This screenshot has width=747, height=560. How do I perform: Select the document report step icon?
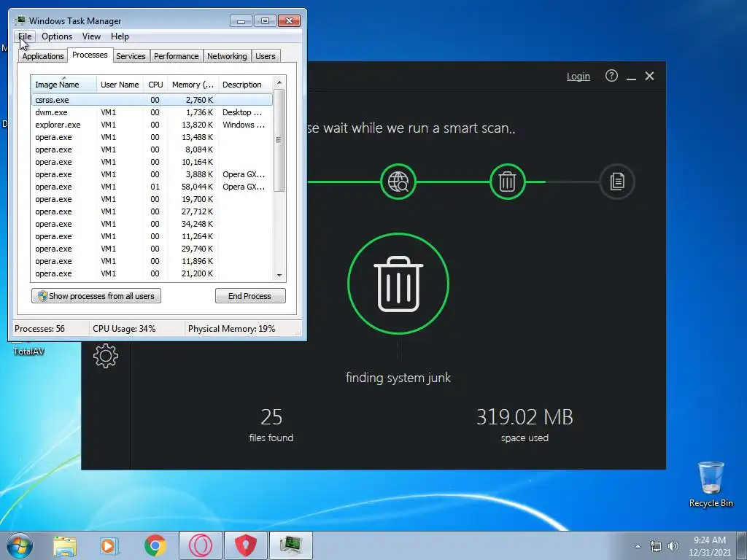click(617, 182)
